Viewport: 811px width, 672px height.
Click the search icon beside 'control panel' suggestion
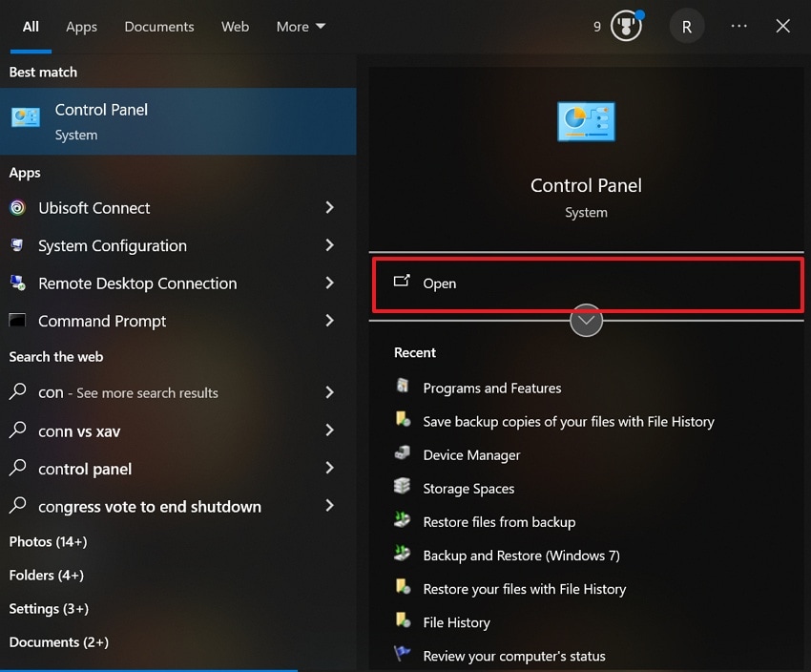17,468
